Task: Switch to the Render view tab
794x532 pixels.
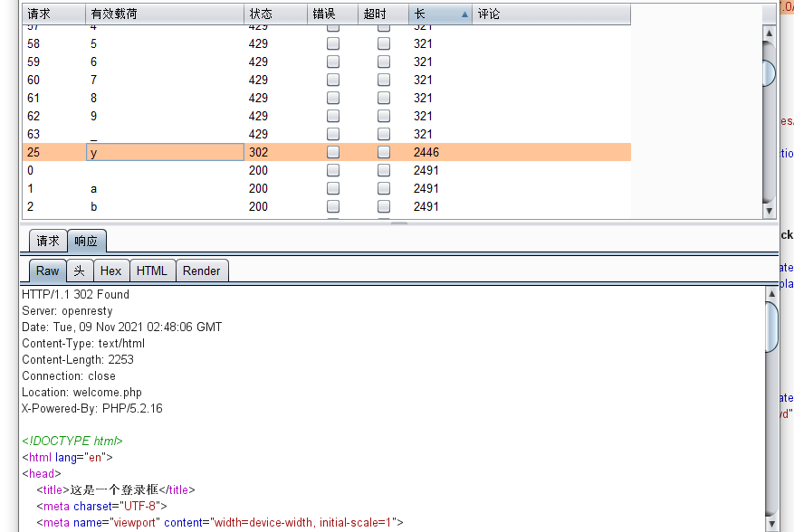Action: (x=202, y=271)
